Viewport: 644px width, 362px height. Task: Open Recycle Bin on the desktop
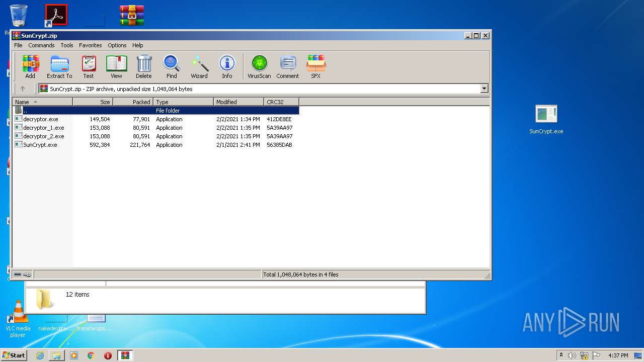[18, 16]
